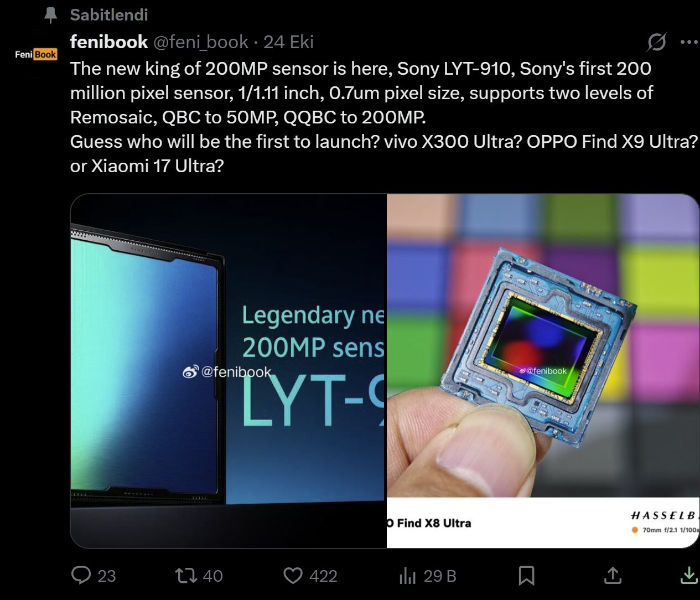Bookmark this tweet
Screen dimensions: 700x600
[x=527, y=576]
